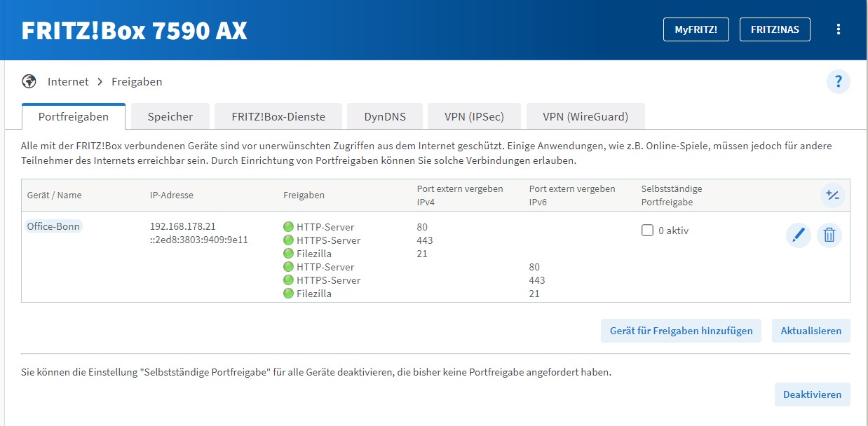Image resolution: width=868 pixels, height=426 pixels.
Task: Click green status dot for IPv6 HTTP-Server entry
Action: [x=288, y=267]
